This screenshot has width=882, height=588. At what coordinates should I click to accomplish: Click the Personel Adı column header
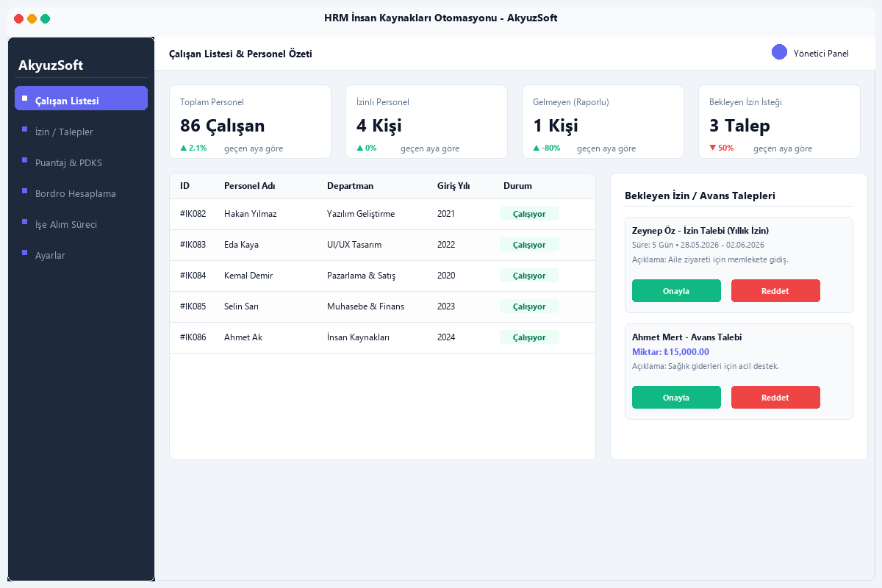point(249,186)
